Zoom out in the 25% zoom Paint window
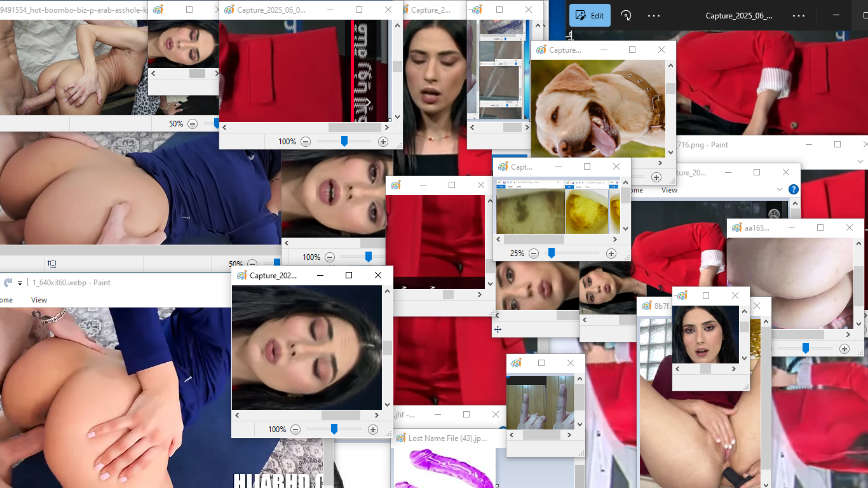Image resolution: width=868 pixels, height=488 pixels. point(534,254)
